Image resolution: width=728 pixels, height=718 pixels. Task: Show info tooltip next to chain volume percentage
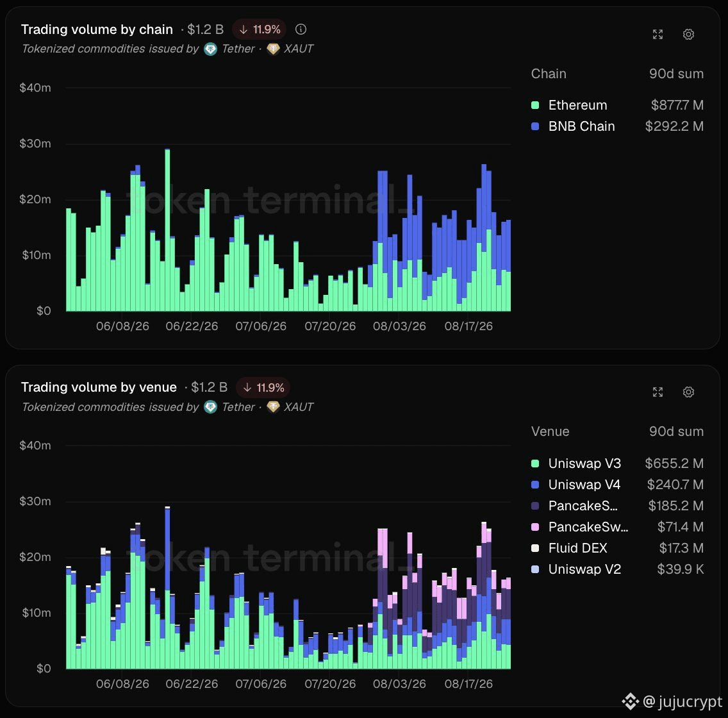click(x=301, y=29)
